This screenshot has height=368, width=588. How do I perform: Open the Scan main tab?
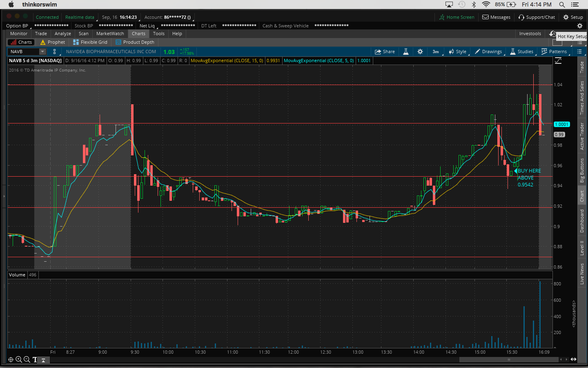point(84,34)
